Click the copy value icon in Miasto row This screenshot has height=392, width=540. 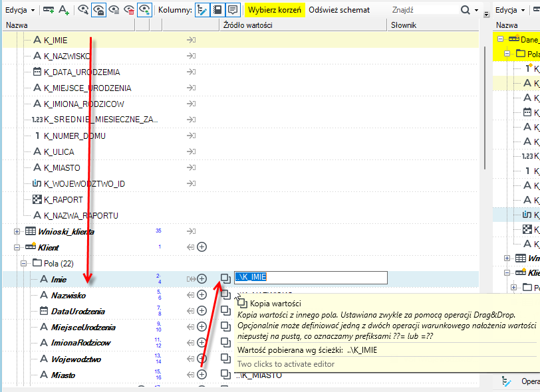(225, 374)
